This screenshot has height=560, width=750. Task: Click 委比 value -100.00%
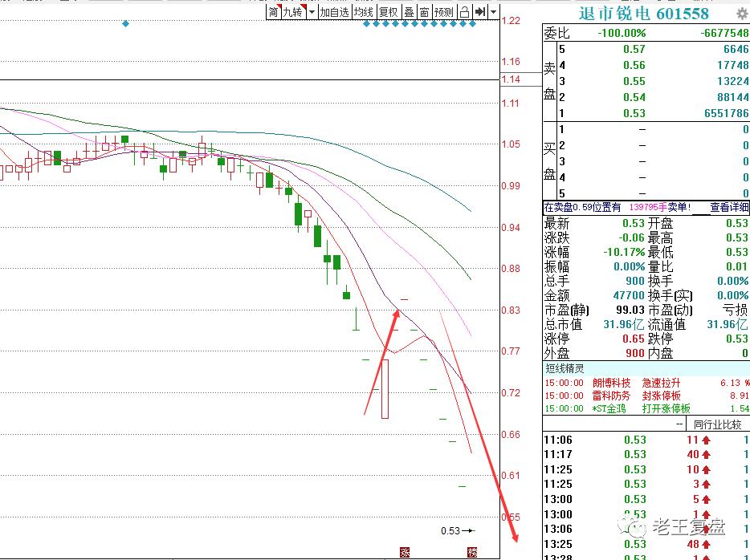point(622,33)
